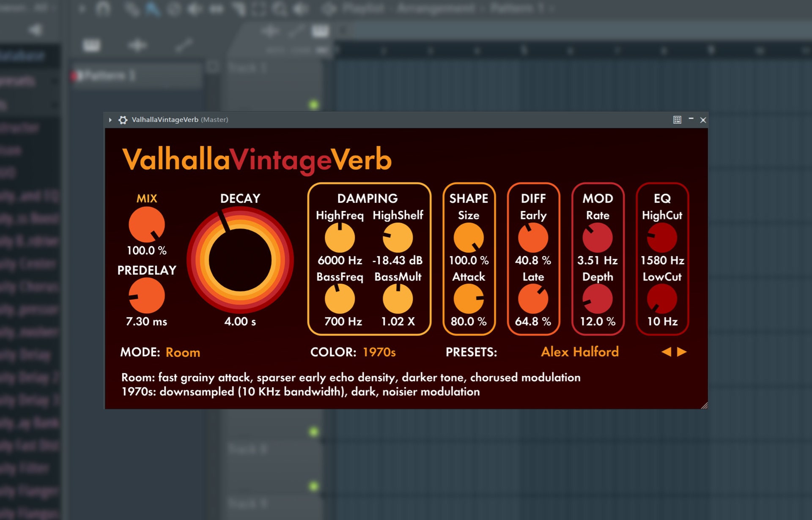The width and height of the screenshot is (812, 520).
Task: Click the 12.0 % depth value
Action: (598, 322)
